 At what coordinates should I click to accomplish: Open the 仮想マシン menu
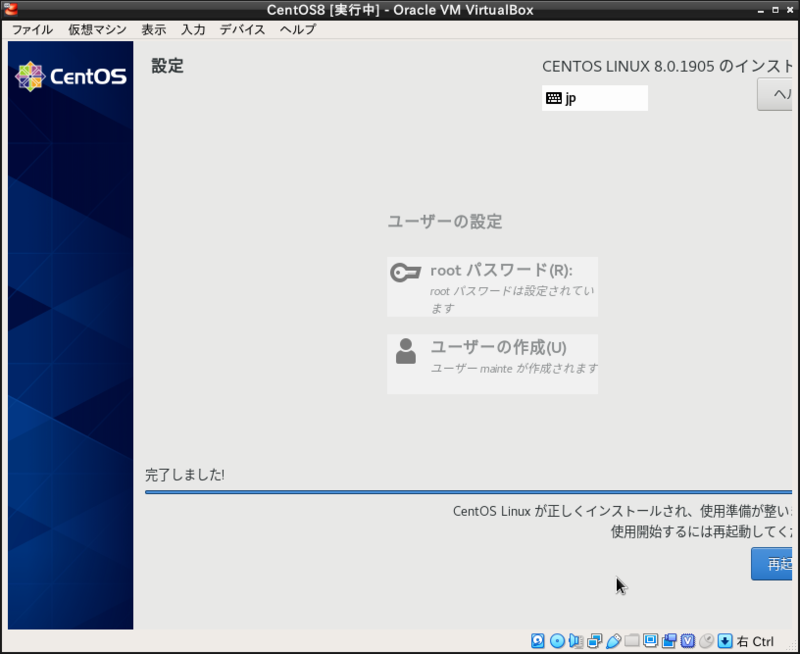coord(97,30)
